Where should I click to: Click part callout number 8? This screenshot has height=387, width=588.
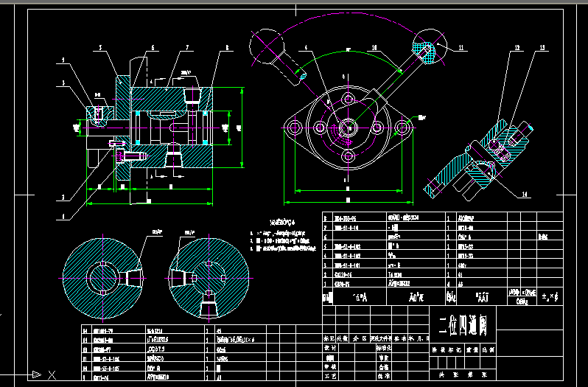226,47
